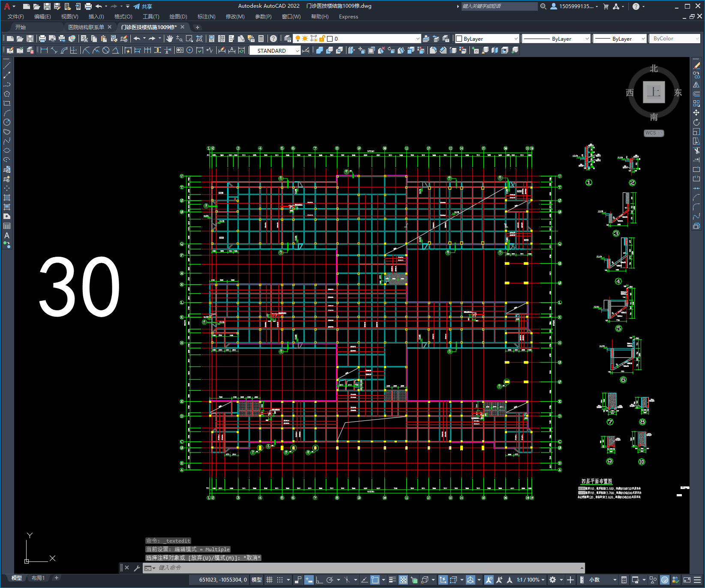Click the WCS button under the ViewCube

[x=654, y=133]
